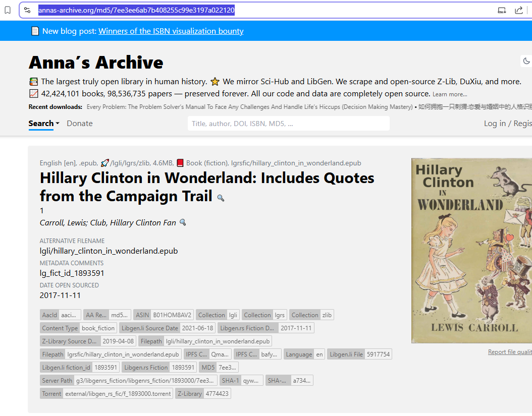The image size is (532, 416).
Task: Click the magnifier icon after the author name
Action: 183,222
